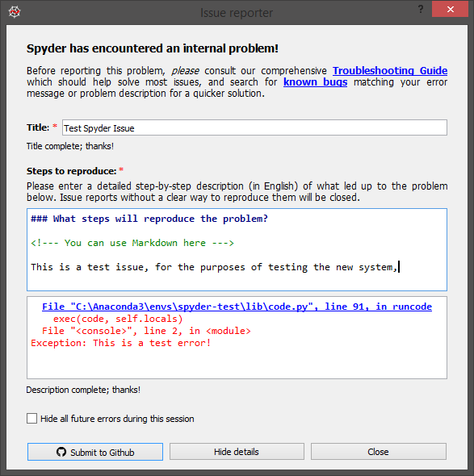474x476 pixels.
Task: Click 'This is a test issue' description line
Action: (x=214, y=267)
